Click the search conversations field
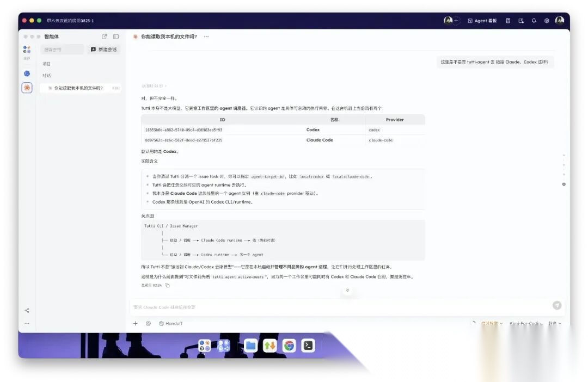Screen dimensions: 588x382 tap(62, 50)
